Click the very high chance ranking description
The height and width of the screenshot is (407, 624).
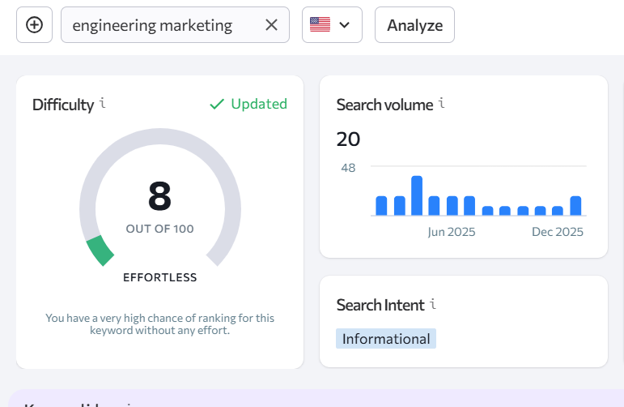click(x=160, y=324)
